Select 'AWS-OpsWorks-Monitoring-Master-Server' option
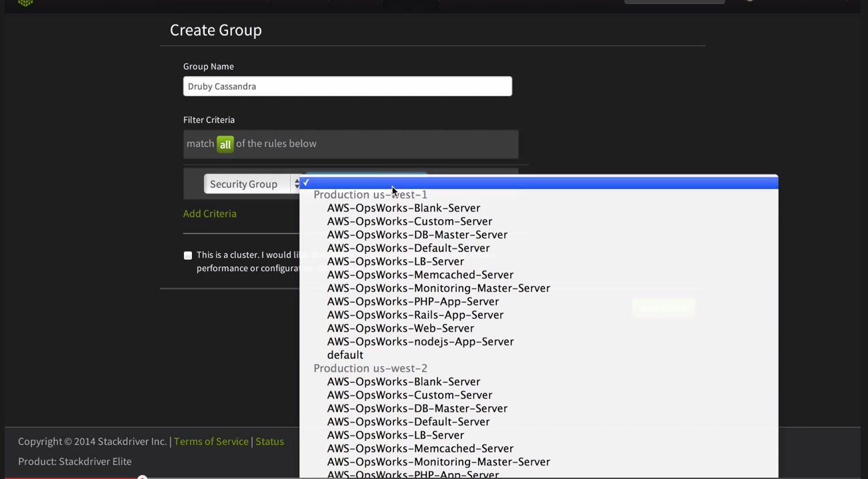This screenshot has height=479, width=868. click(438, 288)
